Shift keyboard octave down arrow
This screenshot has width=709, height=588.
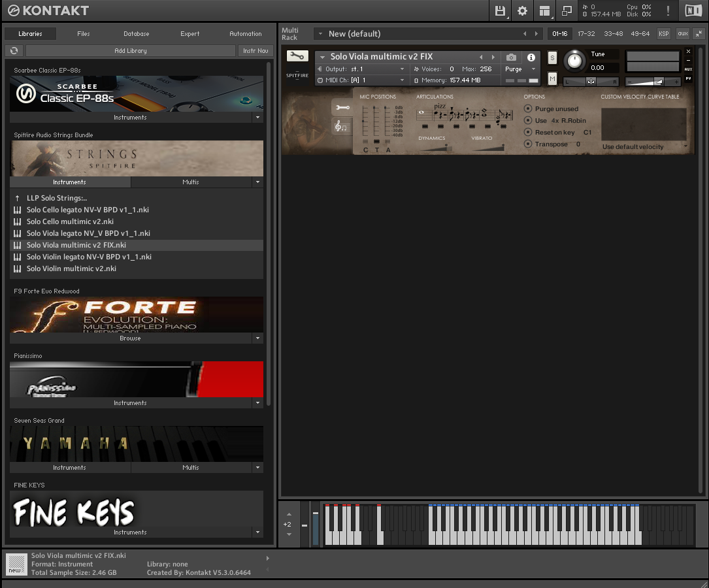pyautogui.click(x=289, y=534)
